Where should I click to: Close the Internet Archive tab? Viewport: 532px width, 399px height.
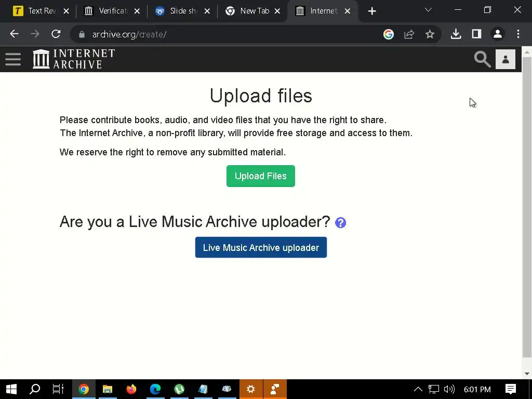348,11
